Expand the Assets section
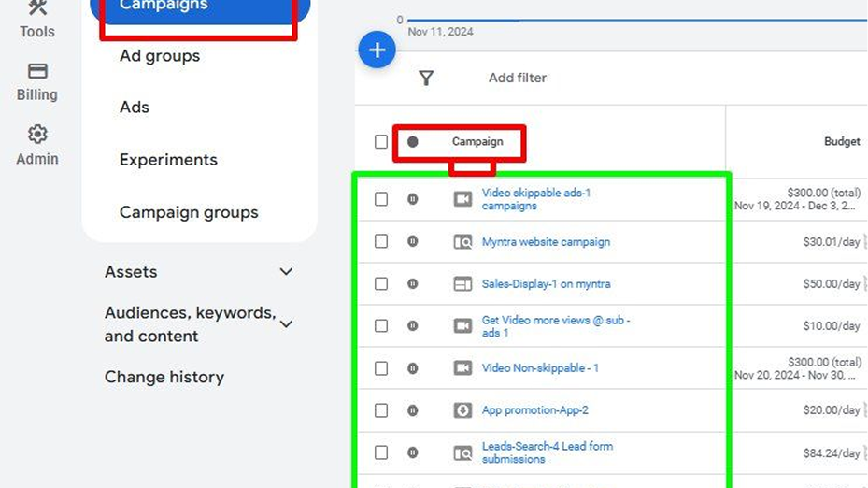The image size is (868, 488). pyautogui.click(x=286, y=272)
